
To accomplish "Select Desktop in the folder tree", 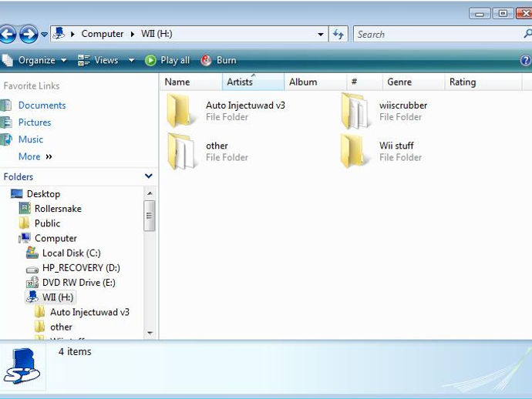I will [x=43, y=194].
